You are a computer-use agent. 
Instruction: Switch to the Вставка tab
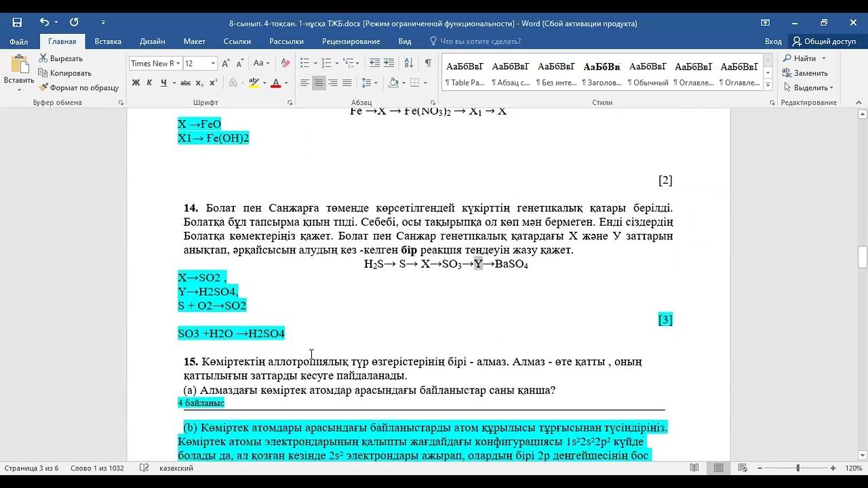click(108, 41)
